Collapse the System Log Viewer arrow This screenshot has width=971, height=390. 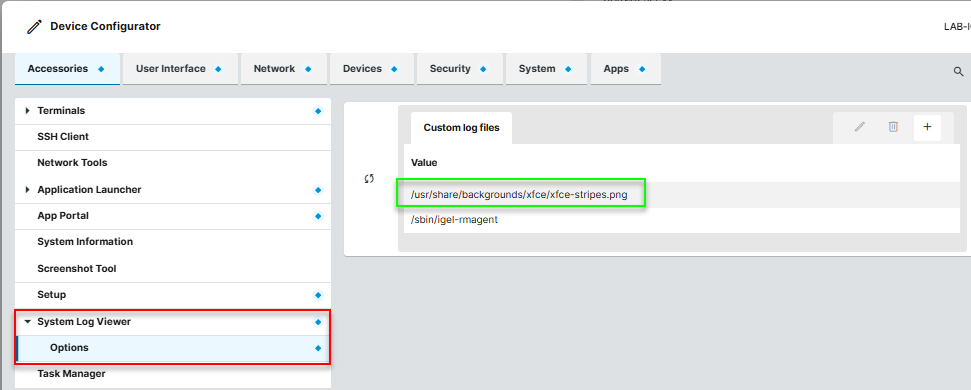(27, 322)
